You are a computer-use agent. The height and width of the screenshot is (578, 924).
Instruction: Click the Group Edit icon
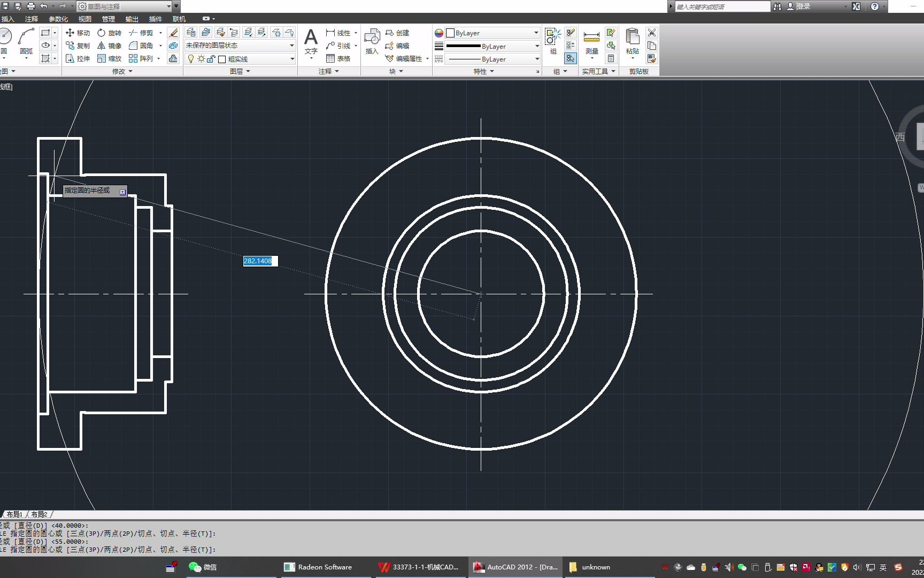tap(571, 45)
